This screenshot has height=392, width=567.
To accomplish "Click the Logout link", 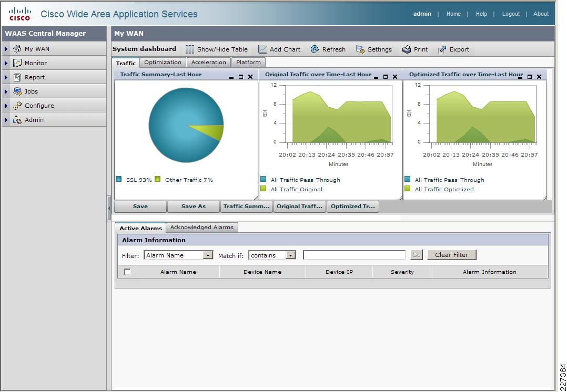I will (x=511, y=14).
